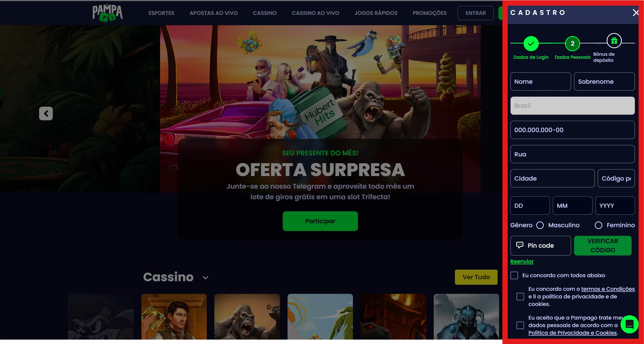Click the Pin code speech bubble icon
Screen dimensions: 644x344
pyautogui.click(x=520, y=245)
